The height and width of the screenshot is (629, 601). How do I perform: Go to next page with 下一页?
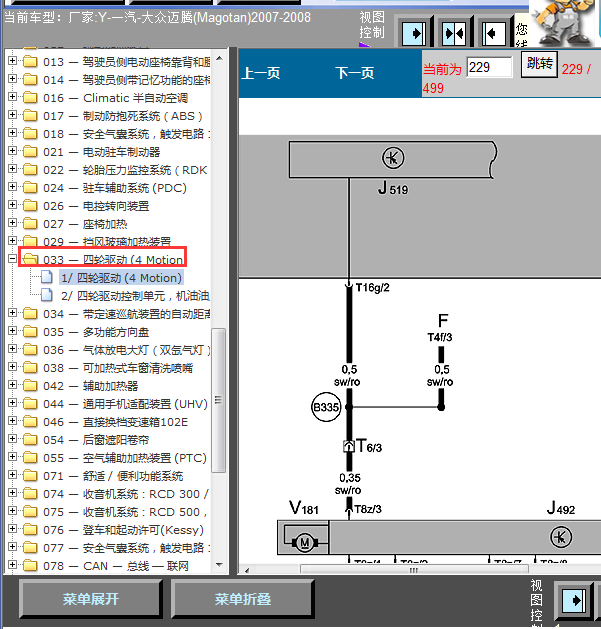click(355, 73)
